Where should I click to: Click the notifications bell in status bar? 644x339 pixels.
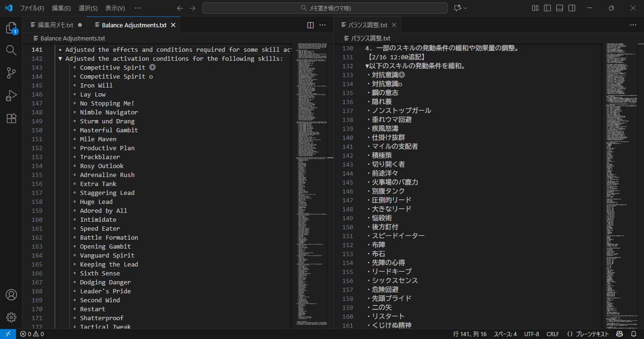pos(634,334)
